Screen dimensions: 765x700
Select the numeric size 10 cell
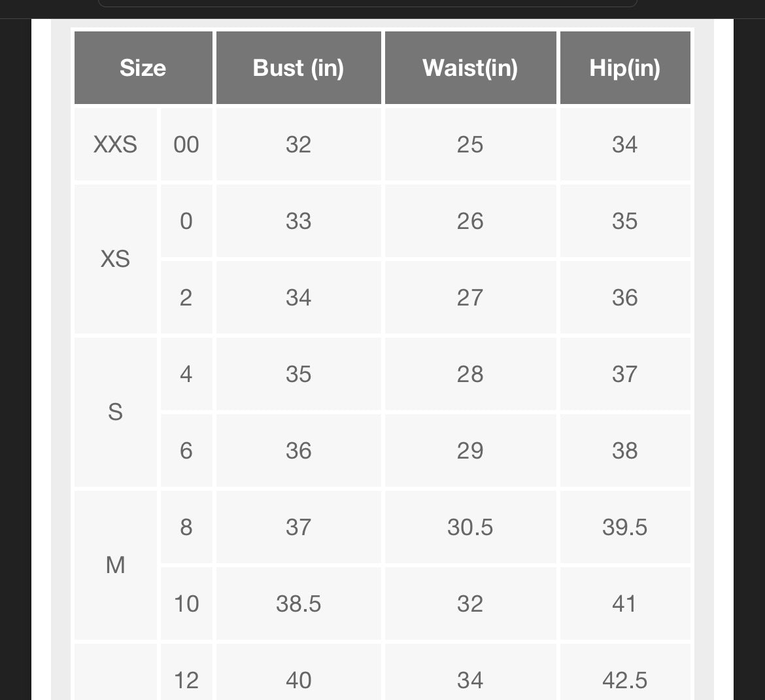pyautogui.click(x=186, y=604)
